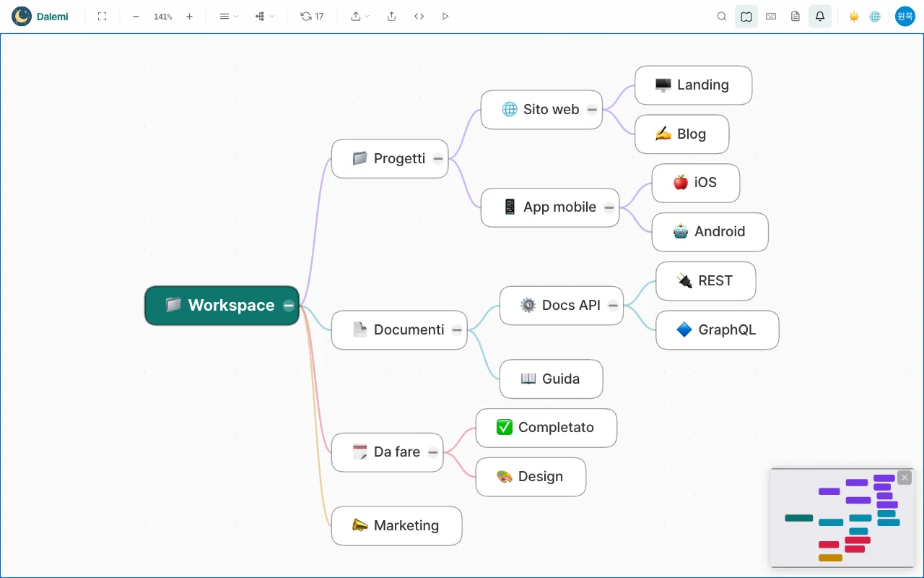Start presentation with the play icon
The height and width of the screenshot is (578, 924).
pos(445,16)
